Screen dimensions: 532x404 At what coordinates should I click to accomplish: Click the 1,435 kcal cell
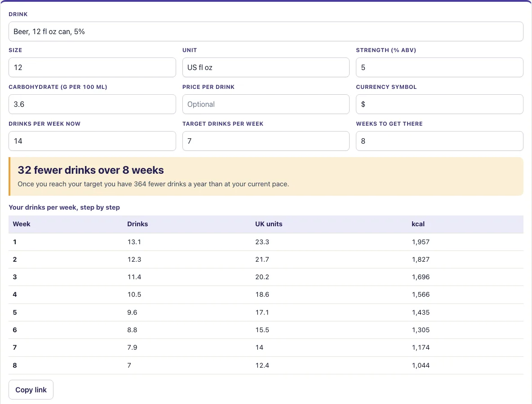pyautogui.click(x=421, y=312)
